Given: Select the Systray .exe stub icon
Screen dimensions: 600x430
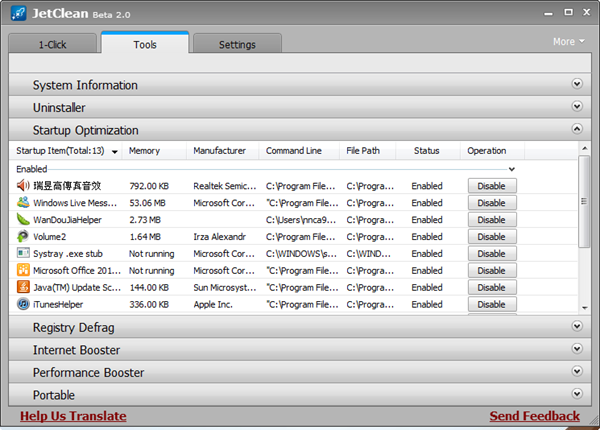Looking at the screenshot, I should 23,253.
